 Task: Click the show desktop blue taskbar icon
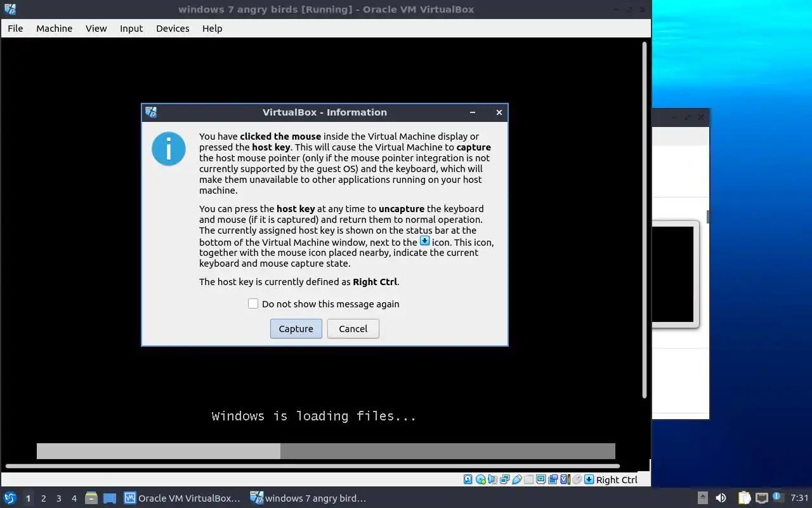point(110,498)
